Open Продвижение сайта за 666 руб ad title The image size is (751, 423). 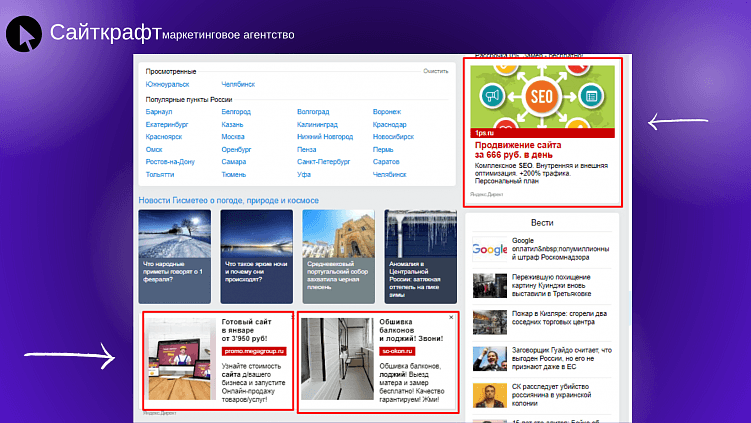pos(518,150)
